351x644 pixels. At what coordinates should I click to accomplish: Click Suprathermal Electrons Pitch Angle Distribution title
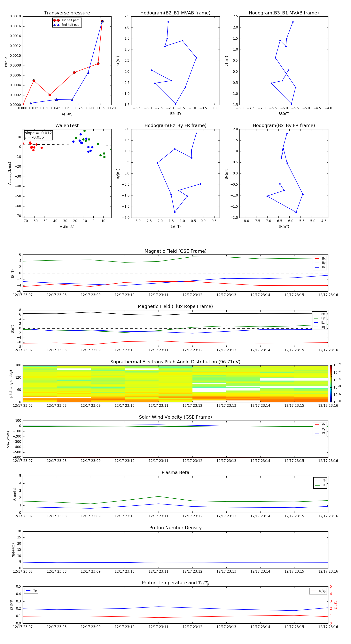pos(175,362)
